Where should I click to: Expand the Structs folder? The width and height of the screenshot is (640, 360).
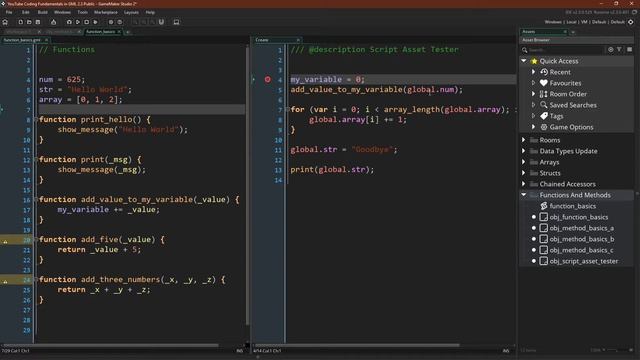pos(524,173)
